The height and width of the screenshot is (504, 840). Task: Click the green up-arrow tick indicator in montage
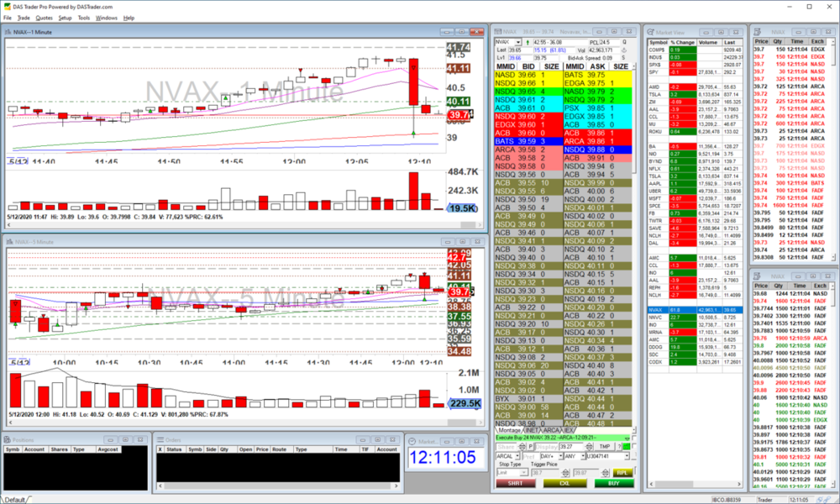(528, 42)
